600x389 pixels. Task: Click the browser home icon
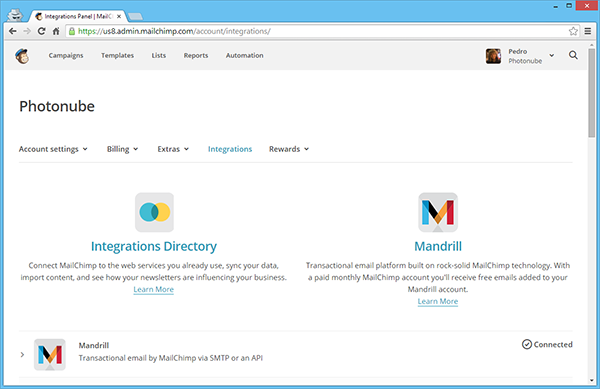[x=56, y=31]
